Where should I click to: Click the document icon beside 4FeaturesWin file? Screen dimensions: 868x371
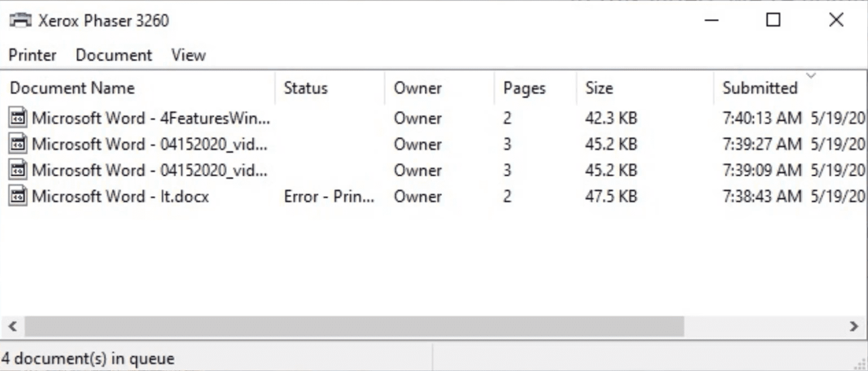click(x=18, y=118)
